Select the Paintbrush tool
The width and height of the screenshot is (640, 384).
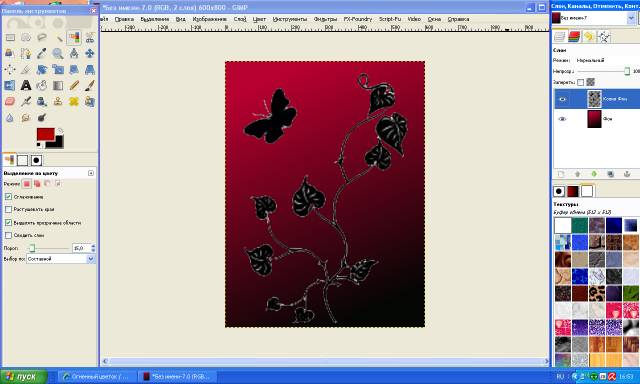pyautogui.click(x=90, y=85)
